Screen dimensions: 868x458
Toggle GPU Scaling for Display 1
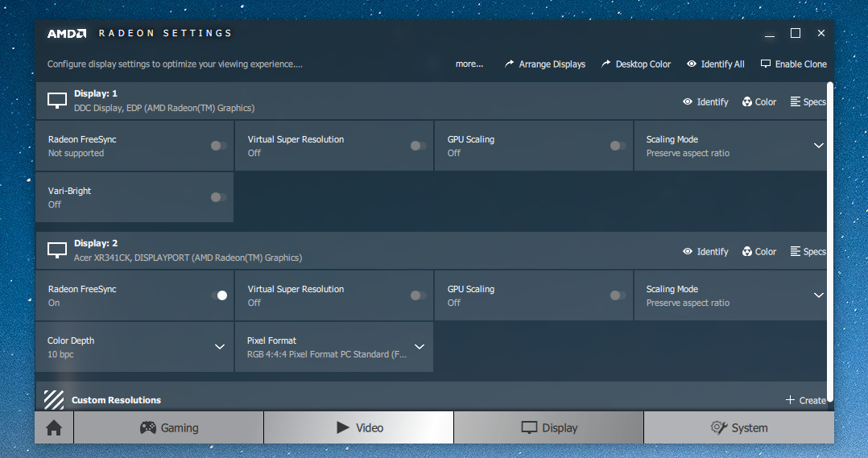(618, 146)
